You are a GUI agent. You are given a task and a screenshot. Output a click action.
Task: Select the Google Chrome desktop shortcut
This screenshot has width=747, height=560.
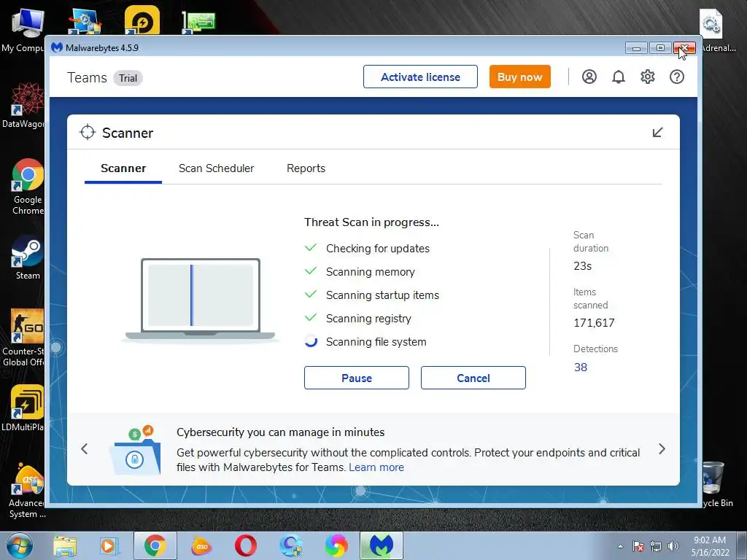click(28, 187)
